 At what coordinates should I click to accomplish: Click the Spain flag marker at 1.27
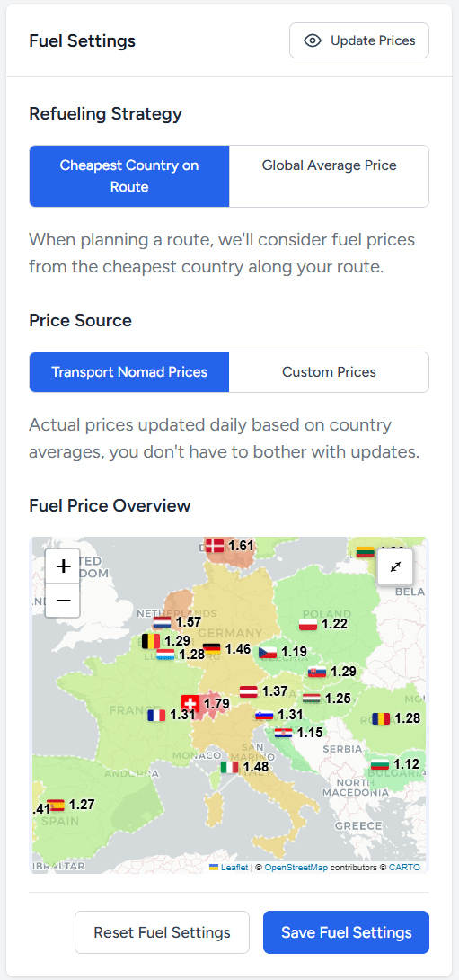(57, 805)
